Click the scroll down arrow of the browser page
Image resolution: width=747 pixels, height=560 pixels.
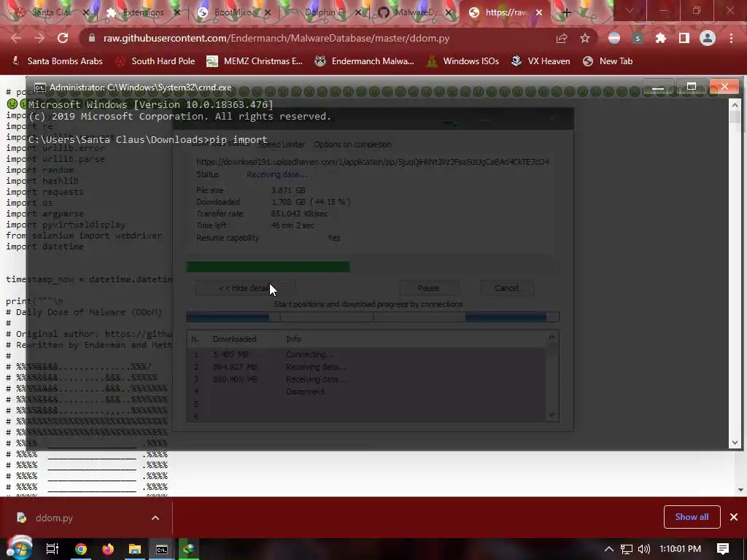point(740,489)
